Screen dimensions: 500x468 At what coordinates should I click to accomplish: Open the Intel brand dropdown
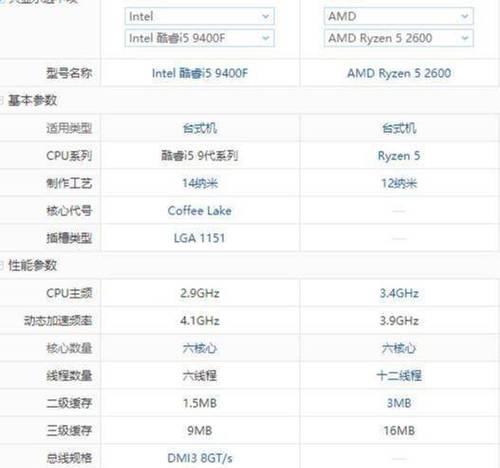coord(199,16)
